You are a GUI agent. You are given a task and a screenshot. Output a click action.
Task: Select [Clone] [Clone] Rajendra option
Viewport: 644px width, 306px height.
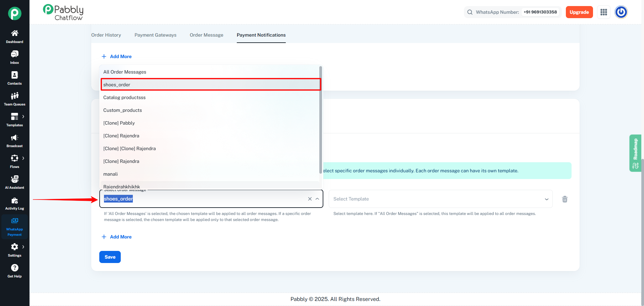tap(210, 148)
